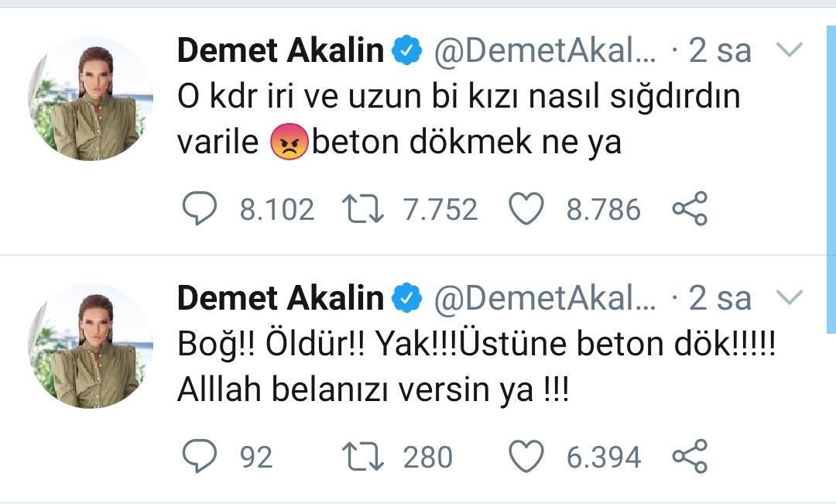836x504 pixels.
Task: Open the second tweet's profile avatar
Action: pyautogui.click(x=92, y=345)
